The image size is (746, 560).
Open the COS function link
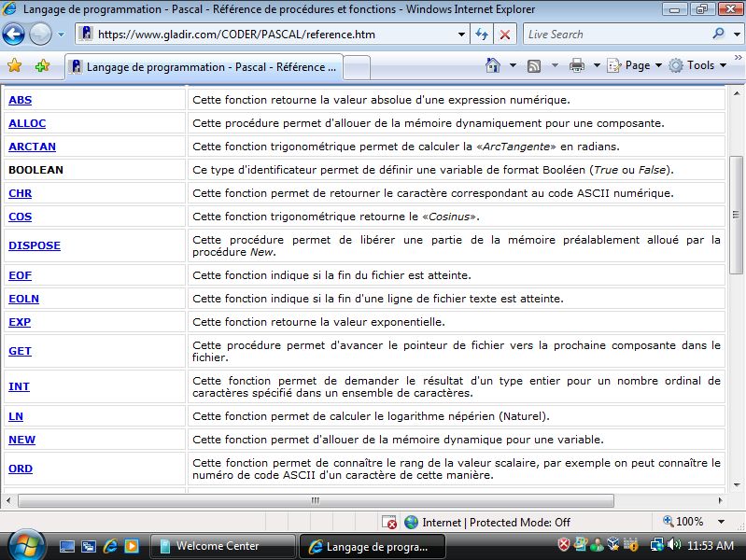20,217
